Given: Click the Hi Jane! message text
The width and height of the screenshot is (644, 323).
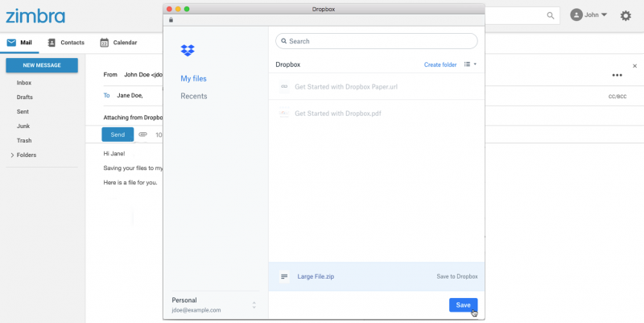Looking at the screenshot, I should click(x=114, y=154).
